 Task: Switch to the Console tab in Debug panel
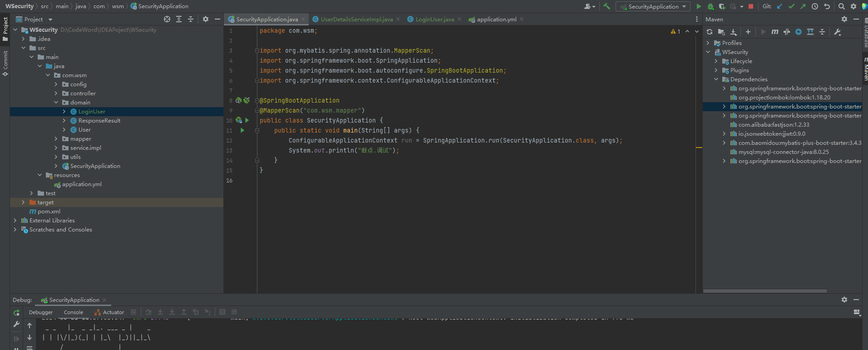point(74,312)
